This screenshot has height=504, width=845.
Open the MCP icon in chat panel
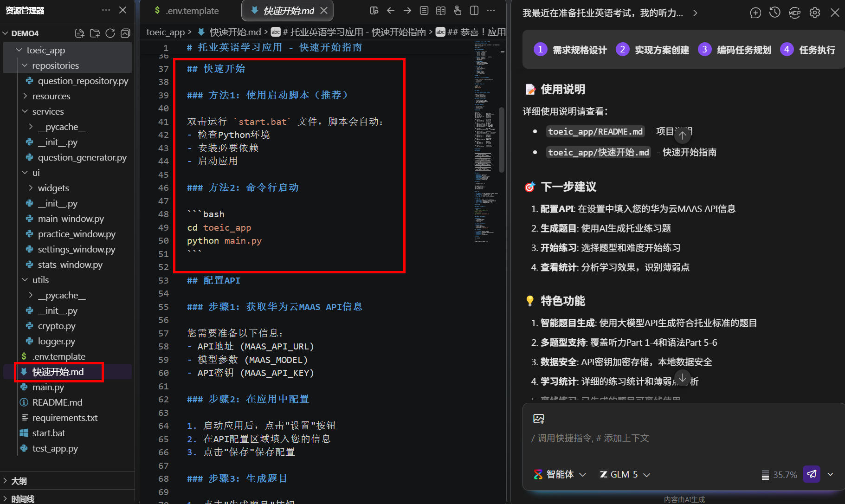click(794, 13)
